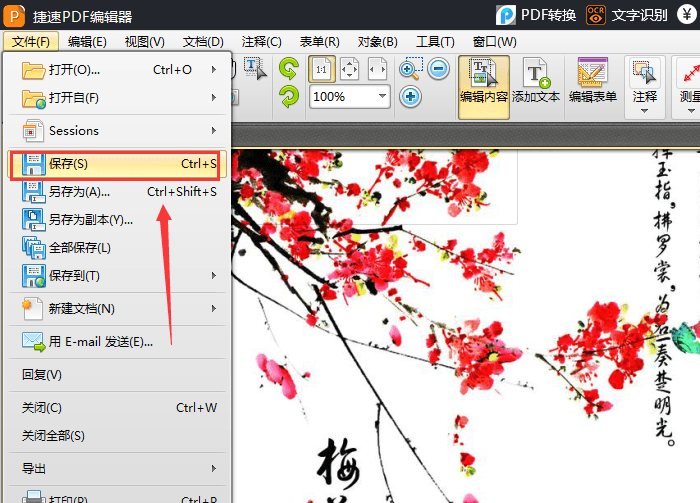This screenshot has height=503, width=700.
Task: Click the E-mail envelope icon
Action: click(33, 342)
